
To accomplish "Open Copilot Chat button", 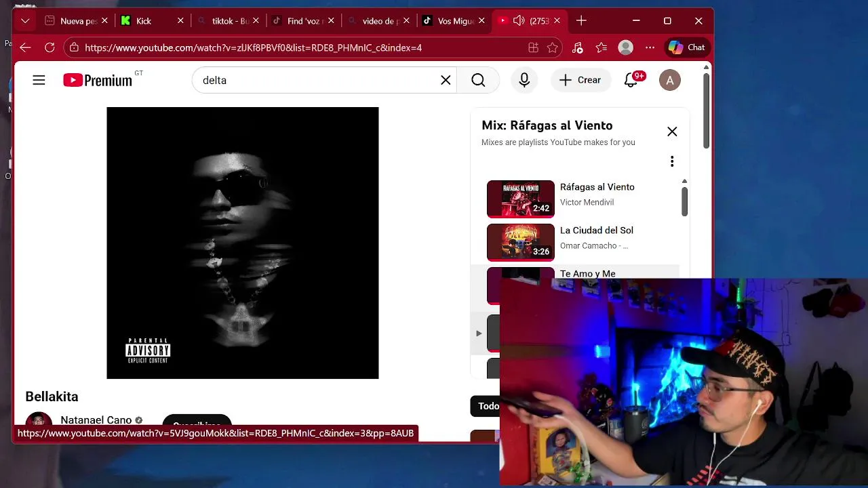I will coord(686,47).
